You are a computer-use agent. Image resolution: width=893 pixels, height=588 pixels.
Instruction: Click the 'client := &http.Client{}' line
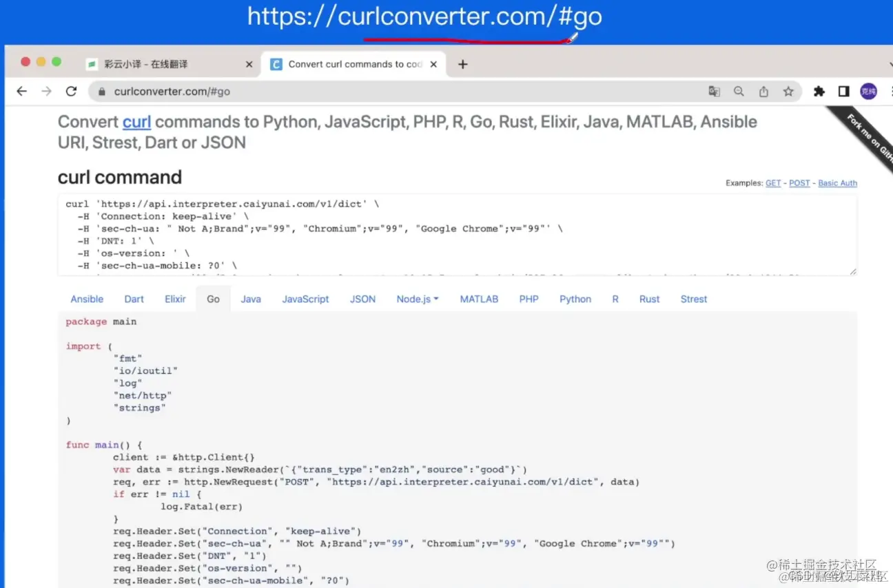coord(184,457)
